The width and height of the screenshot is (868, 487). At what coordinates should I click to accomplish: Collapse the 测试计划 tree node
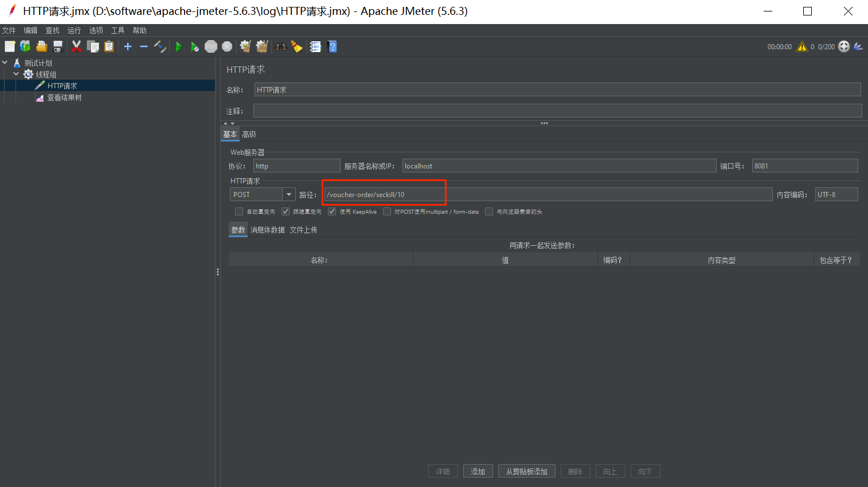(x=5, y=62)
